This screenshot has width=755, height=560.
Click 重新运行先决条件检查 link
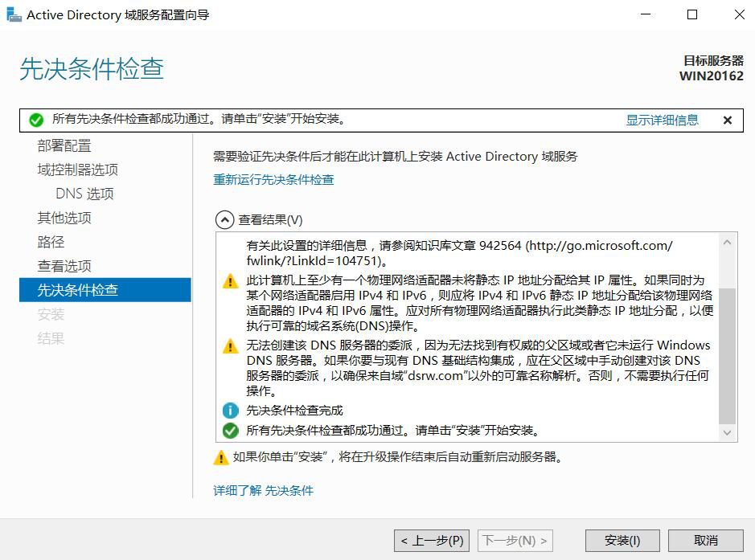(273, 179)
